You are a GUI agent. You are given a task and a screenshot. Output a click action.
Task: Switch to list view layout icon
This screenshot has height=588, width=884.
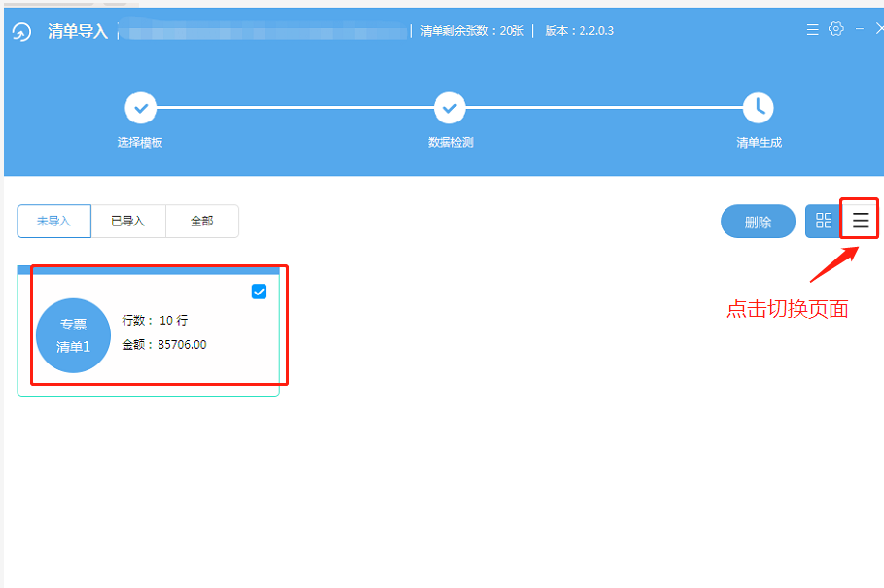tap(861, 221)
